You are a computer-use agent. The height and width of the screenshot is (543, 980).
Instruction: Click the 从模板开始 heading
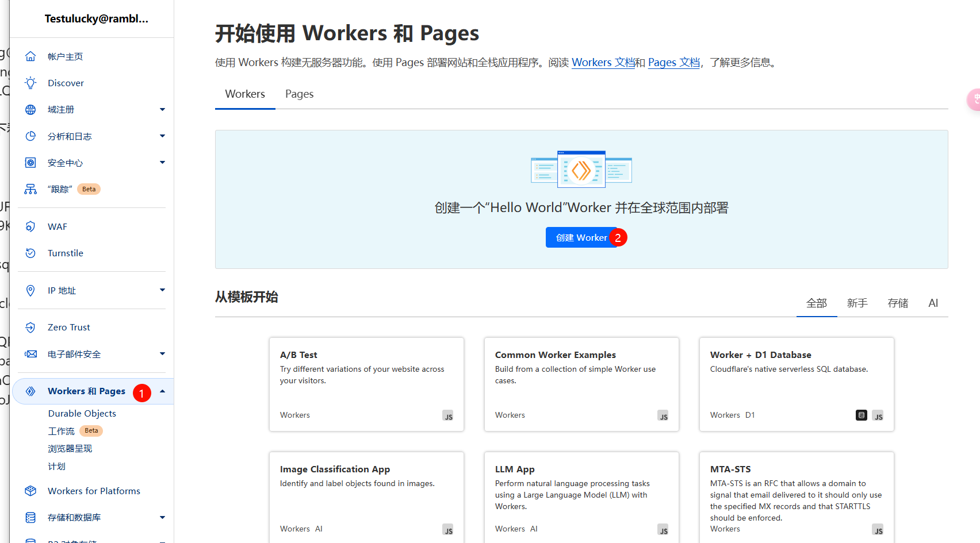(246, 297)
